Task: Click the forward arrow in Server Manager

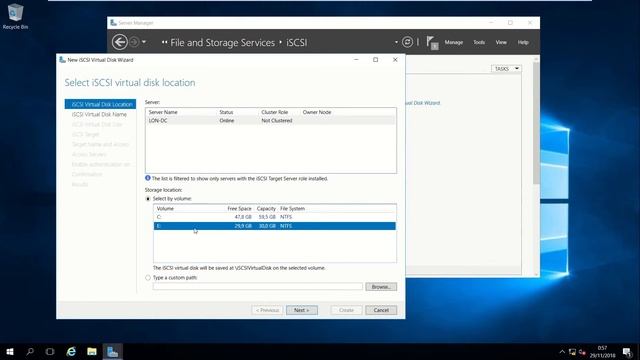Action: click(134, 42)
